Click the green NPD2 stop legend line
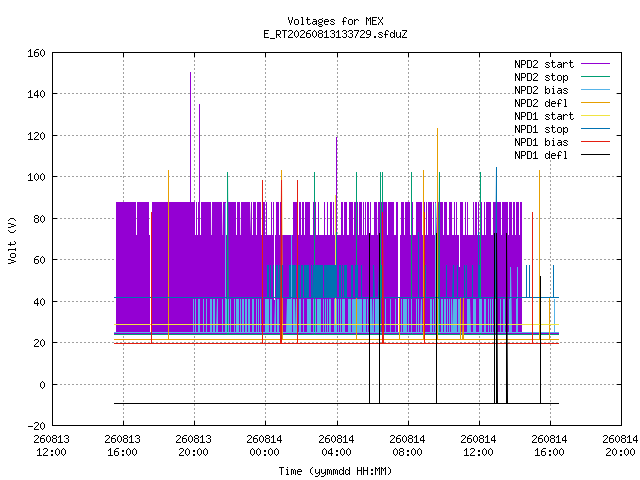640x480 pixels. [x=595, y=77]
